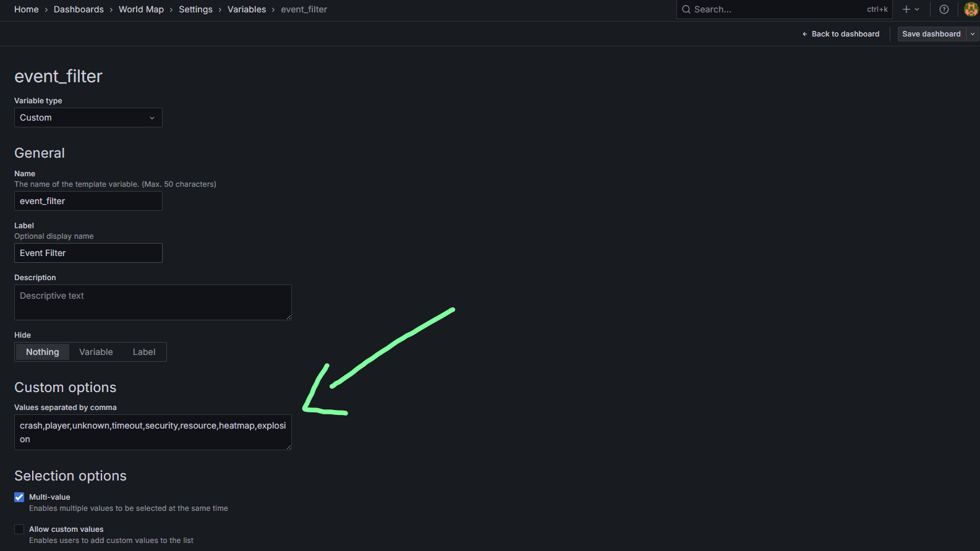Click the Description text area

(153, 302)
